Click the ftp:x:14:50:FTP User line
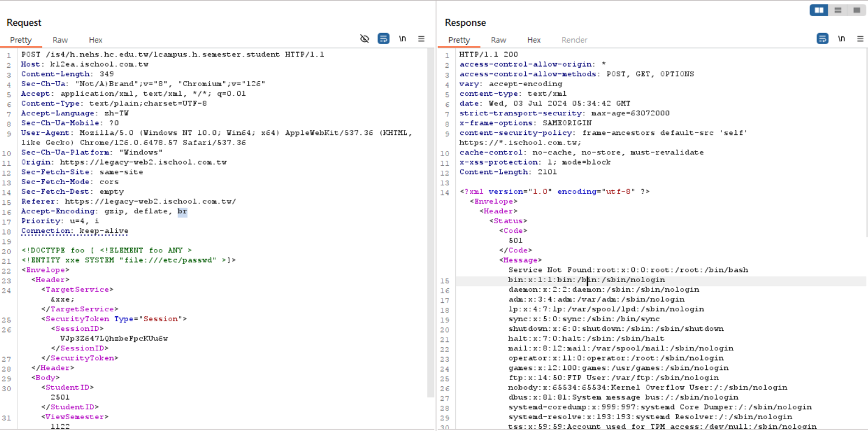 point(614,378)
